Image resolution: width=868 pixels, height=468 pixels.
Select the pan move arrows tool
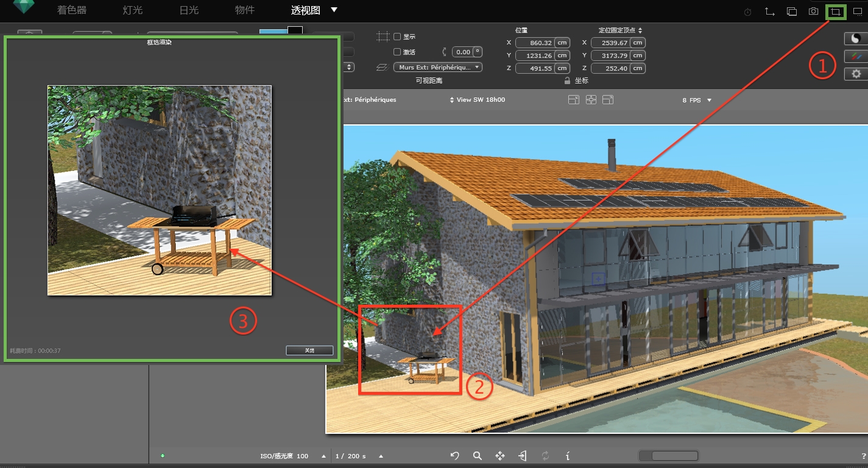click(x=500, y=456)
